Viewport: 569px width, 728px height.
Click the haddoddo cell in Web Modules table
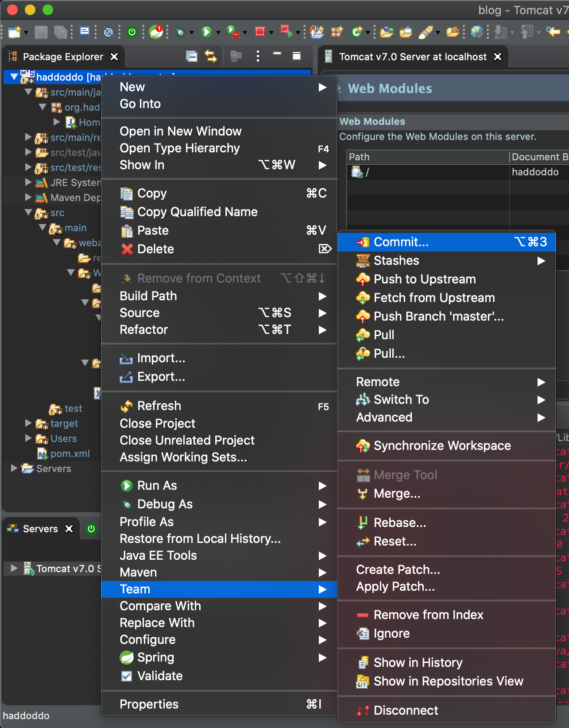click(535, 172)
